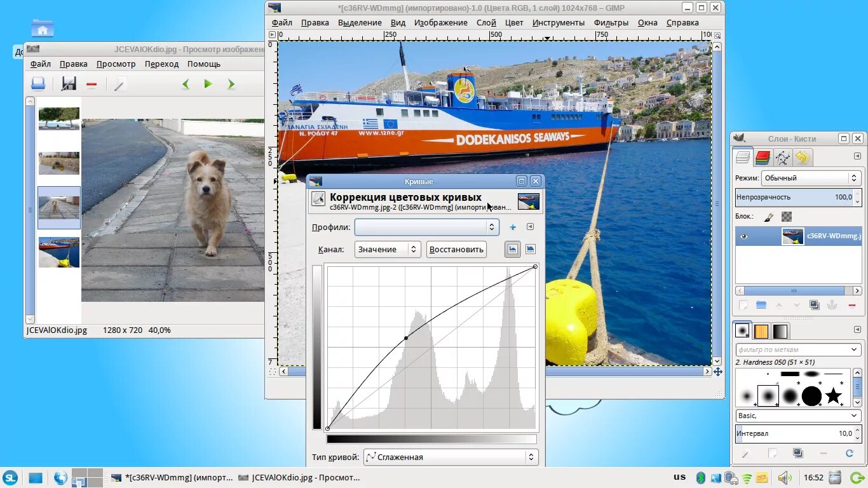The image size is (868, 488).
Task: Select the ferry thumbnail in viewer sidebar
Action: coord(59,252)
